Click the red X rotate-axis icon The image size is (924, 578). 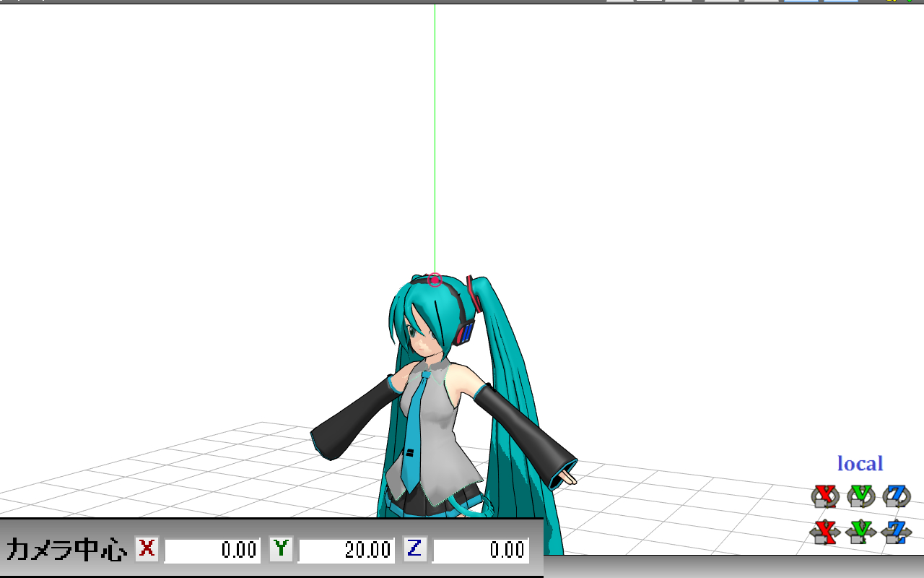(824, 496)
